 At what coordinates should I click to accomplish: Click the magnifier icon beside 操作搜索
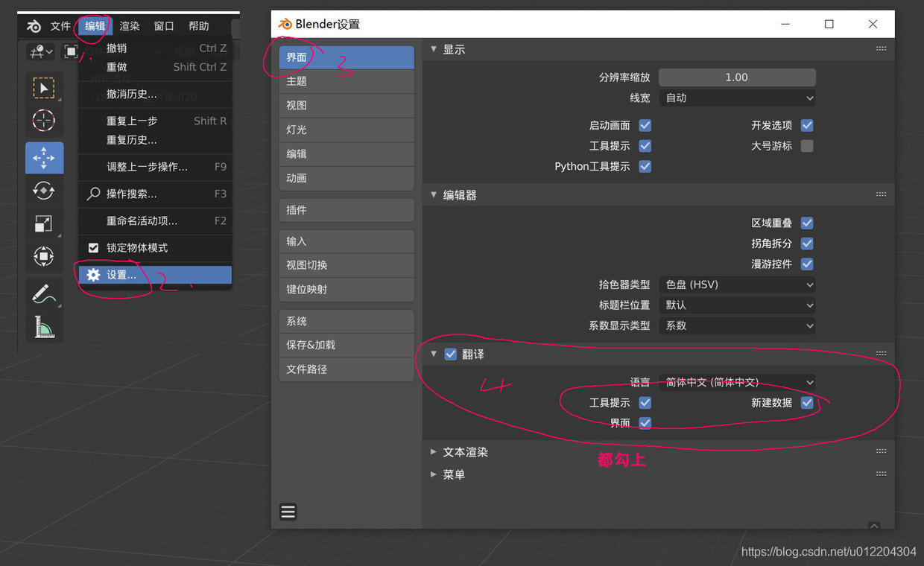(x=93, y=194)
